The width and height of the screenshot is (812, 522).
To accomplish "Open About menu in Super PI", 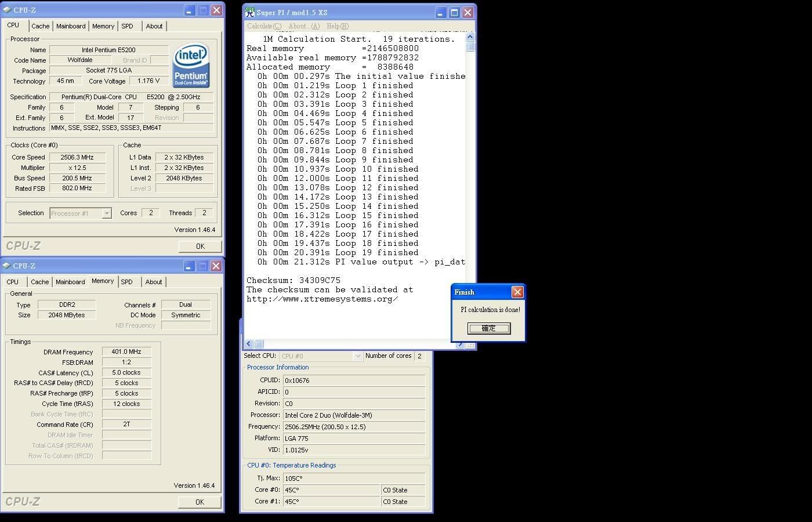I will point(304,26).
